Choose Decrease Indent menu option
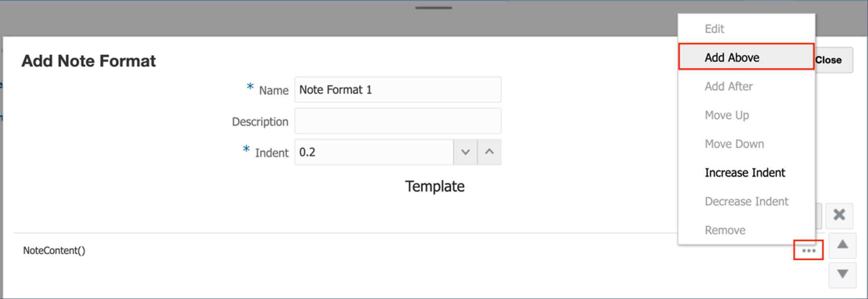Image resolution: width=868 pixels, height=299 pixels. 747,201
